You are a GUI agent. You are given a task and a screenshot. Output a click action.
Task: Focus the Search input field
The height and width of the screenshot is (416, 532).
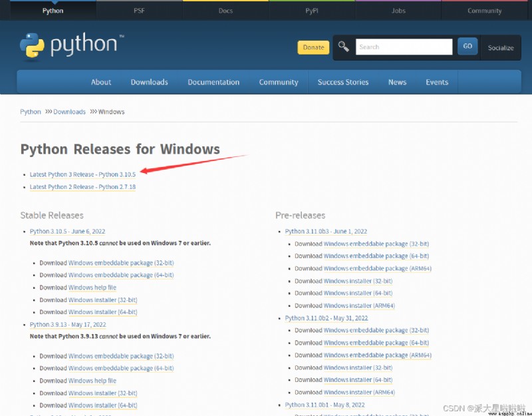tap(404, 47)
